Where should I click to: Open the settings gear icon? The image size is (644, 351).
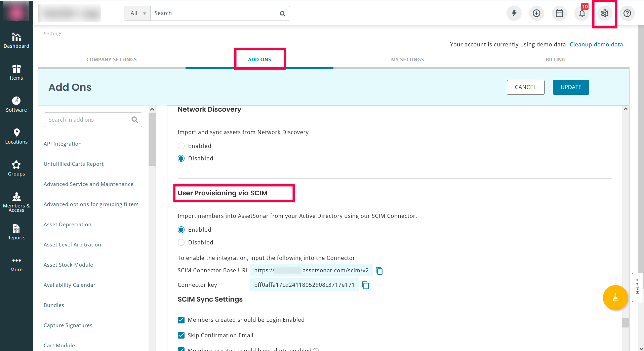coord(604,13)
